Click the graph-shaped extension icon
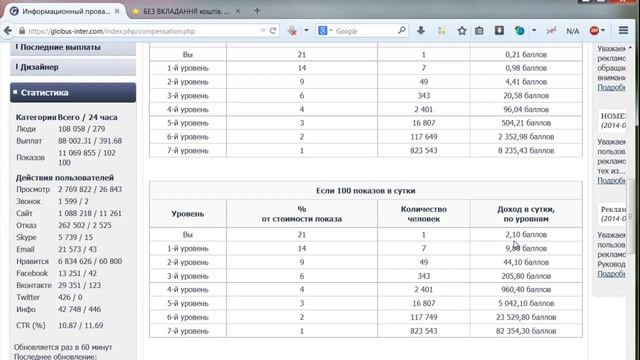 click(551, 31)
